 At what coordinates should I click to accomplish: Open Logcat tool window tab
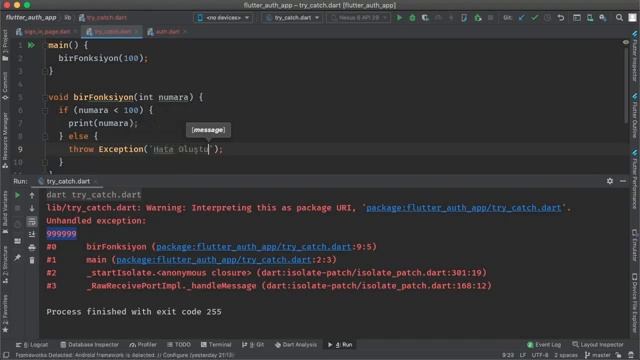tap(32, 345)
